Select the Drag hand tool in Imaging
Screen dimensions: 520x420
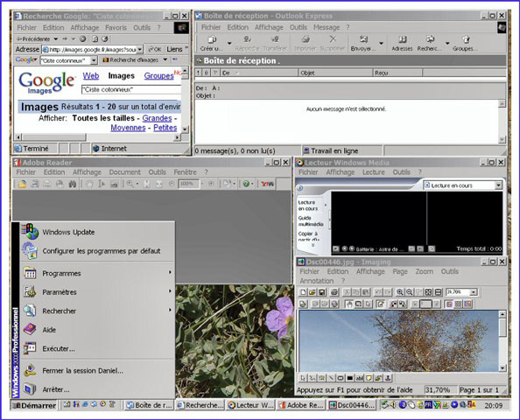click(349, 304)
